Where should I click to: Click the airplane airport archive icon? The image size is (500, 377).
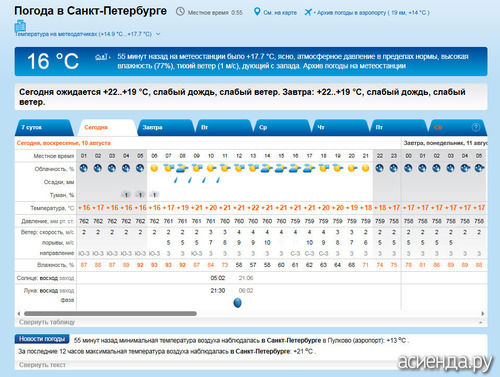308,12
